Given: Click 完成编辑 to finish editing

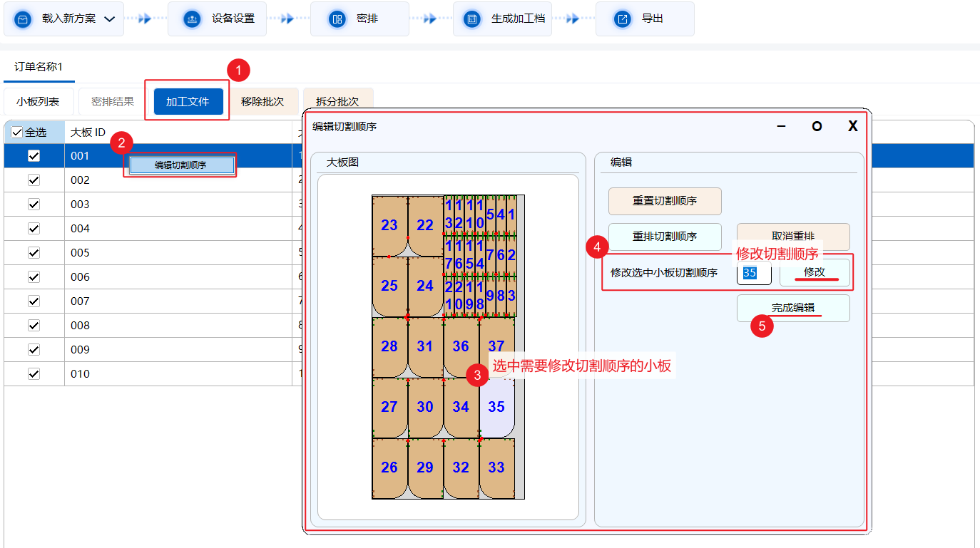Looking at the screenshot, I should tap(793, 308).
